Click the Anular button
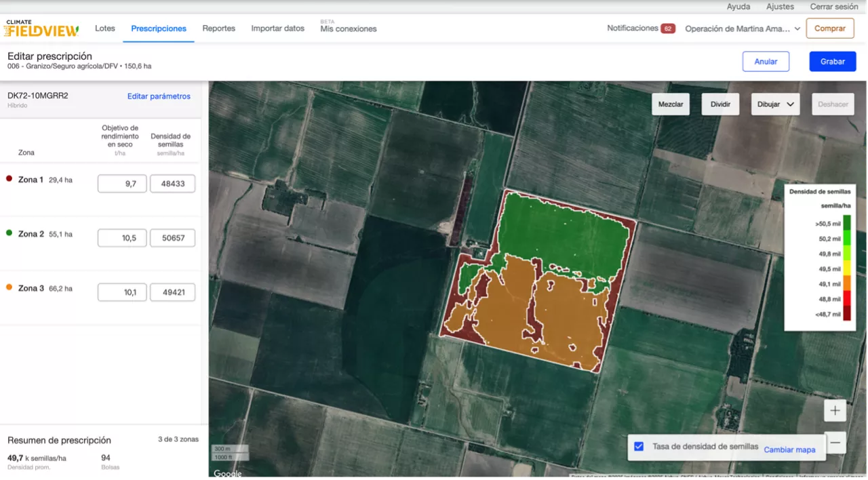868x480 pixels. coord(766,62)
